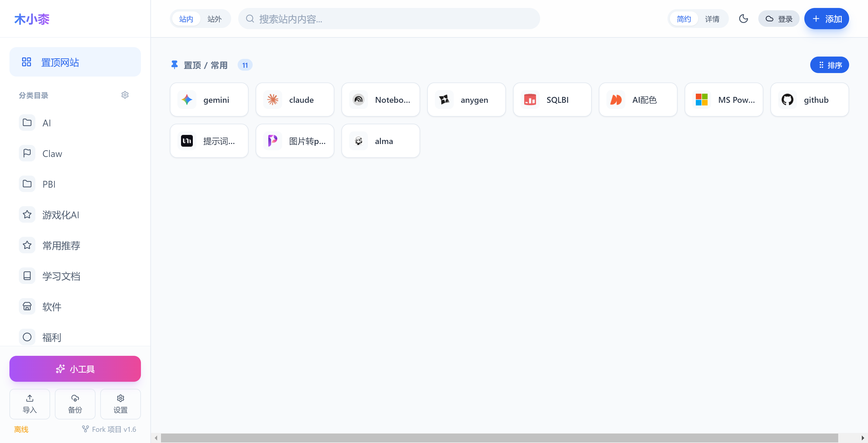
Task: Switch to 简约 view mode
Action: click(684, 19)
